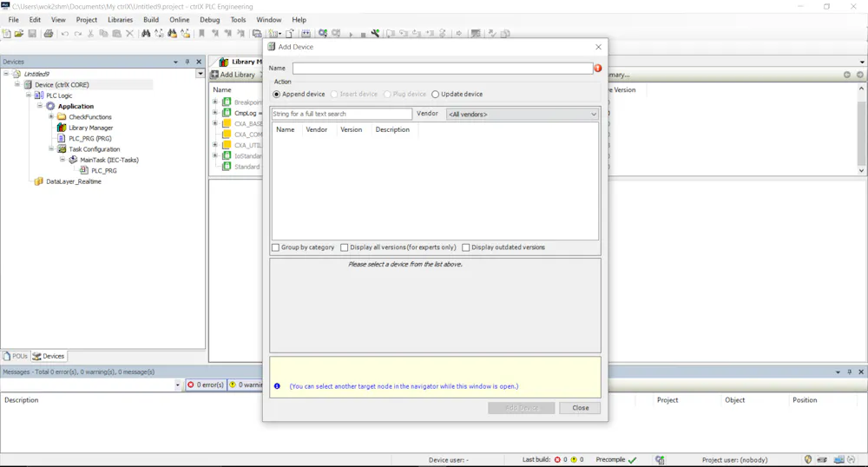Click the New file toolbar icon
868x467 pixels.
click(x=6, y=33)
